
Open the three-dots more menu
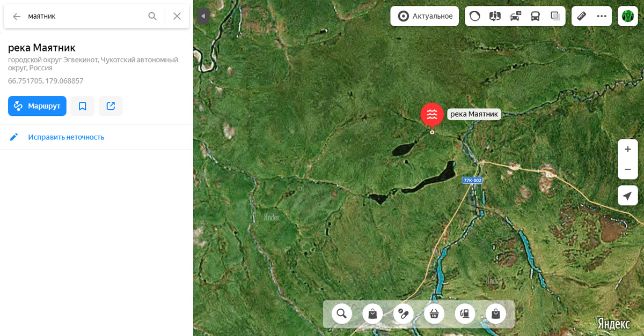[602, 16]
